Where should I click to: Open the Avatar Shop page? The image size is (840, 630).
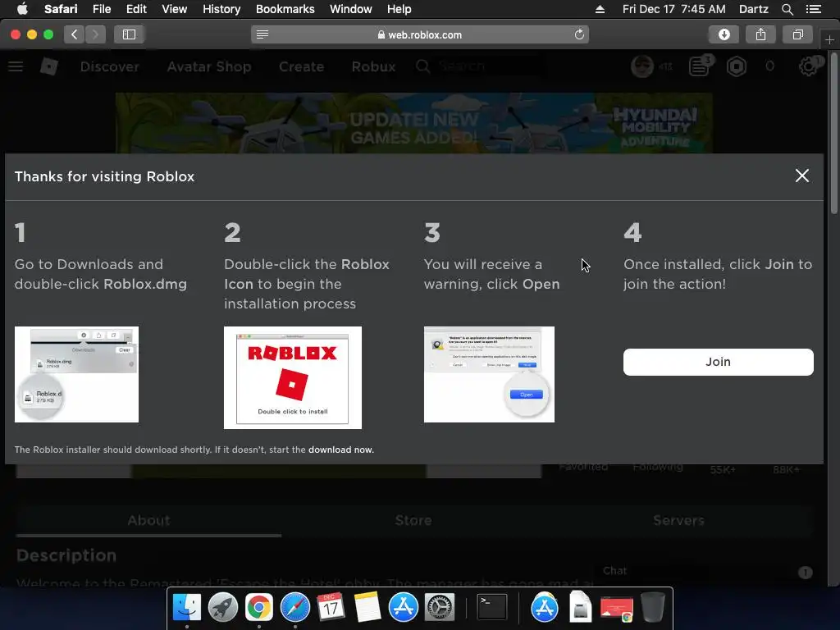209,66
